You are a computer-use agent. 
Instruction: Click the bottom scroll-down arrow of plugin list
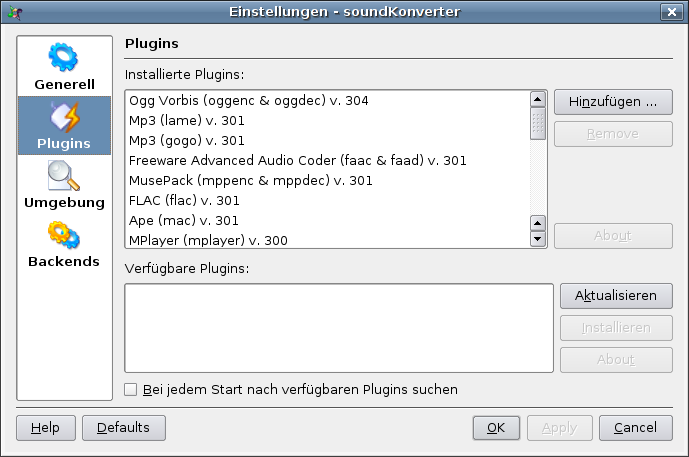(x=538, y=239)
